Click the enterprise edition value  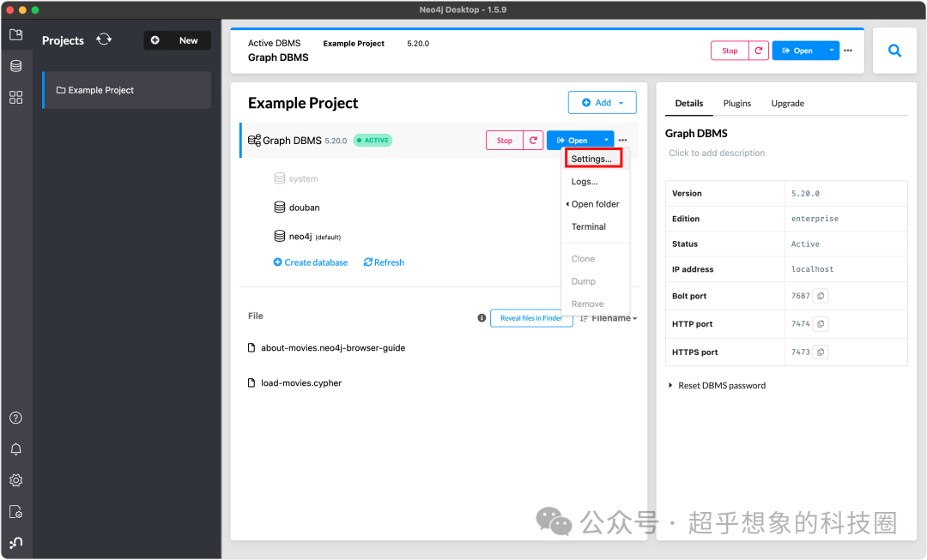point(815,219)
